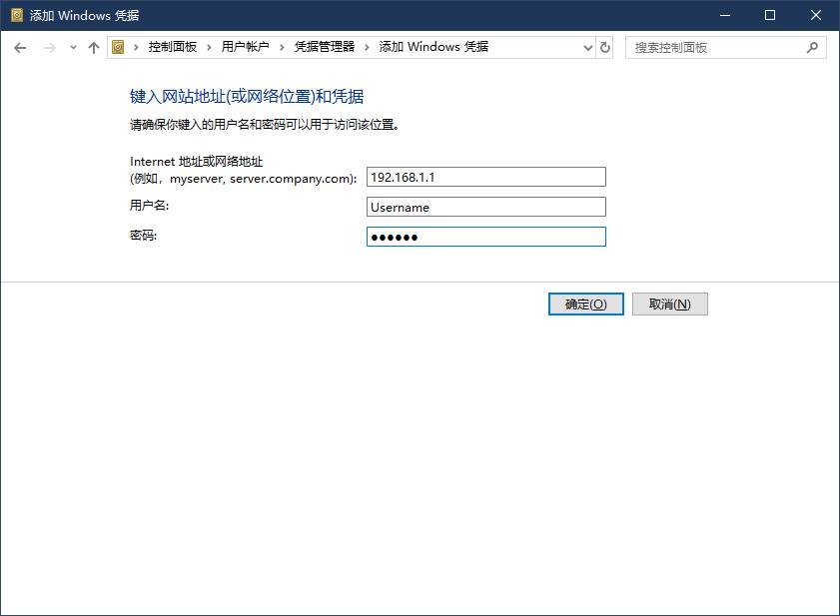The width and height of the screenshot is (840, 616).
Task: Click the window title bar app icon
Action: click(x=17, y=15)
